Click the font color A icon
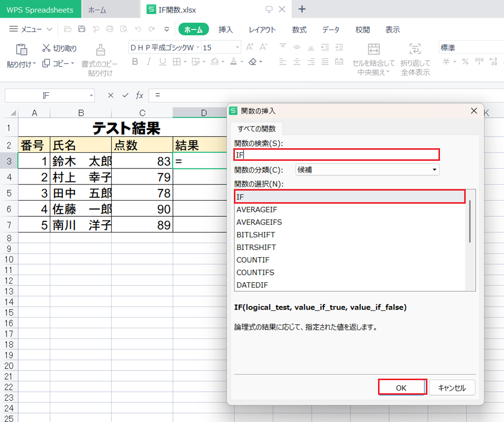The image size is (504, 422). click(x=234, y=62)
